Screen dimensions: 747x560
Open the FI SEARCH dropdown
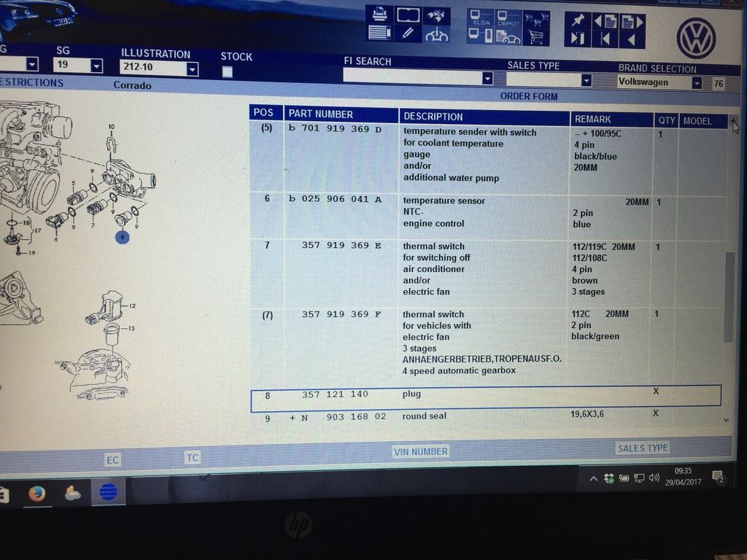(487, 78)
